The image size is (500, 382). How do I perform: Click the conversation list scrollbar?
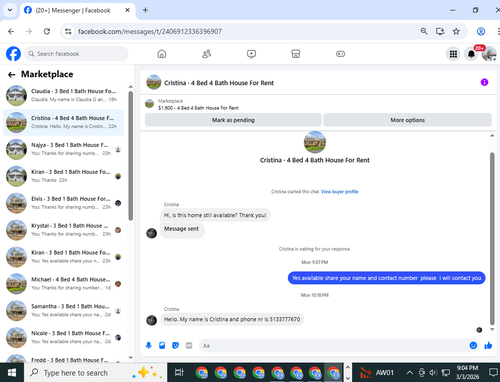[131, 156]
